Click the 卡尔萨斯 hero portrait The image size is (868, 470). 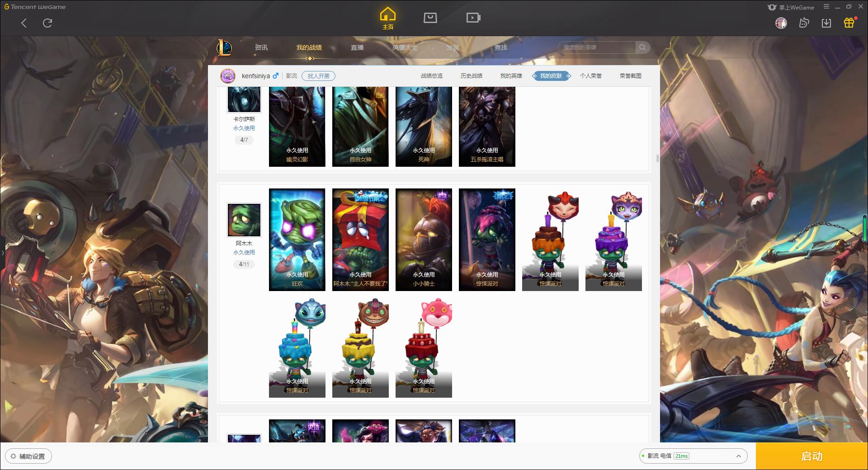[x=244, y=99]
